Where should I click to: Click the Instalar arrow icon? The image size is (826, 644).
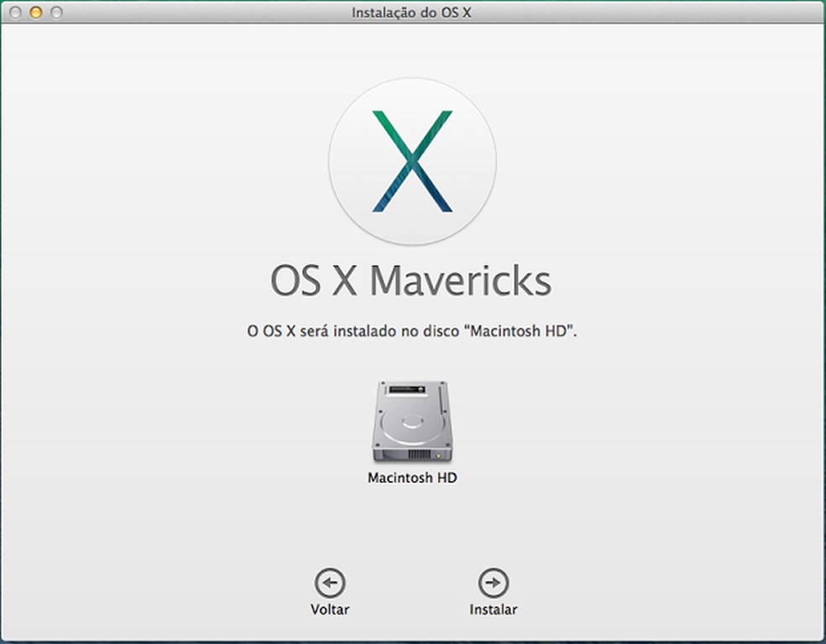tap(493, 583)
